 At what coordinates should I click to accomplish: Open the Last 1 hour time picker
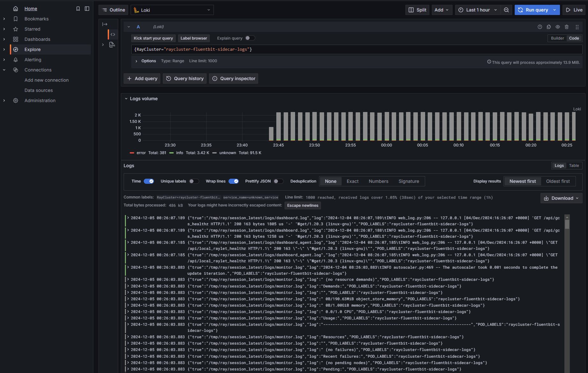[x=478, y=10]
